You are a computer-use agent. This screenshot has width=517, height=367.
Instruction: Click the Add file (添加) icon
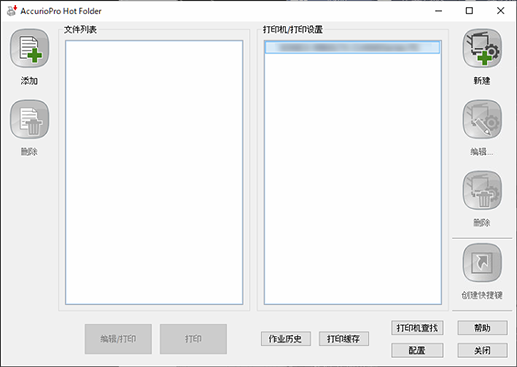(29, 48)
